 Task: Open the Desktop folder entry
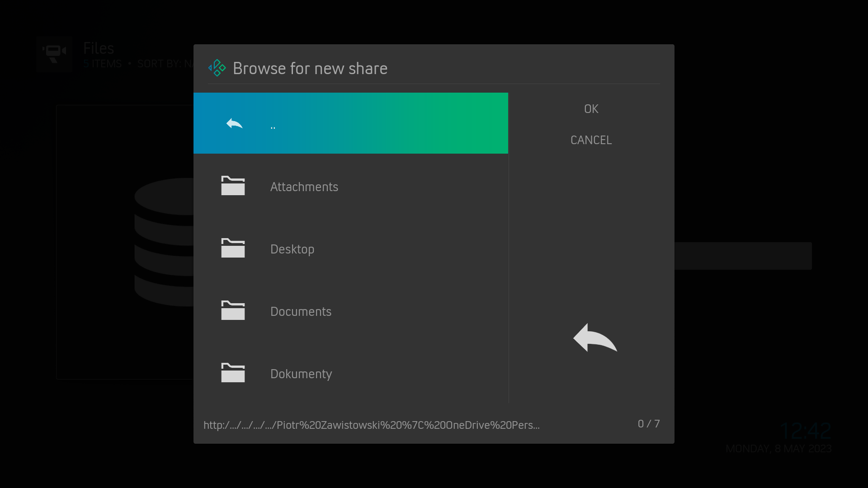(292, 249)
